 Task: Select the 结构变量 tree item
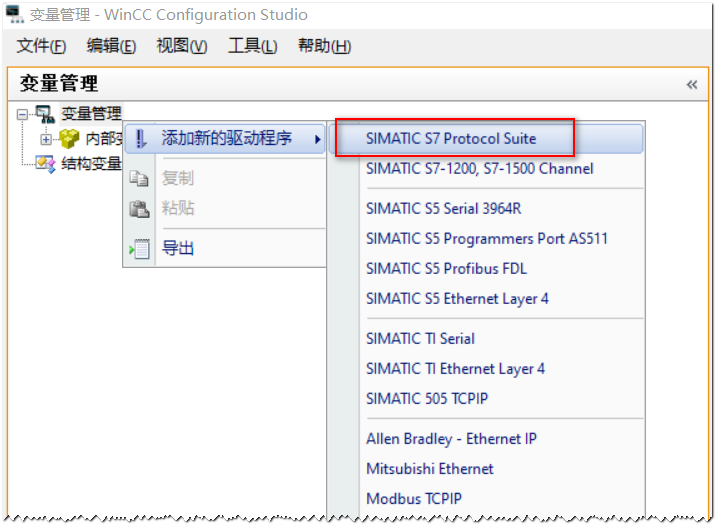point(91,163)
